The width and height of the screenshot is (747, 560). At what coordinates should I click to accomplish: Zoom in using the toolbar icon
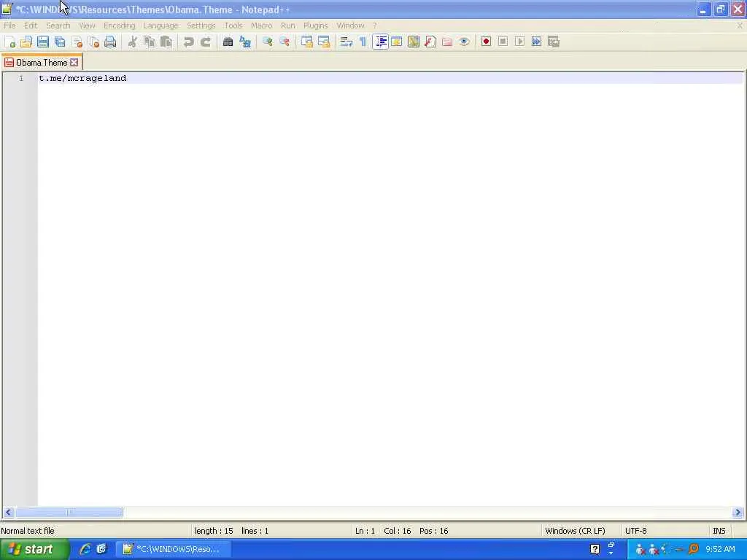click(x=267, y=42)
